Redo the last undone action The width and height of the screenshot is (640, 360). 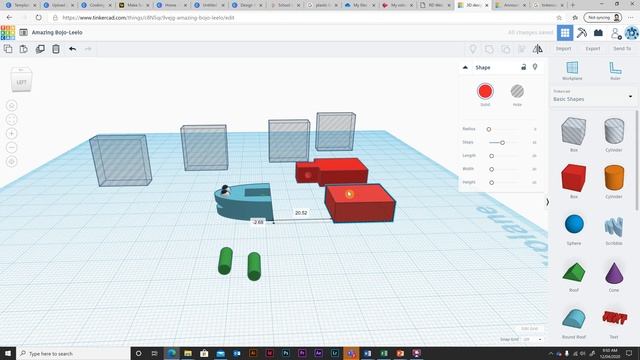point(88,49)
